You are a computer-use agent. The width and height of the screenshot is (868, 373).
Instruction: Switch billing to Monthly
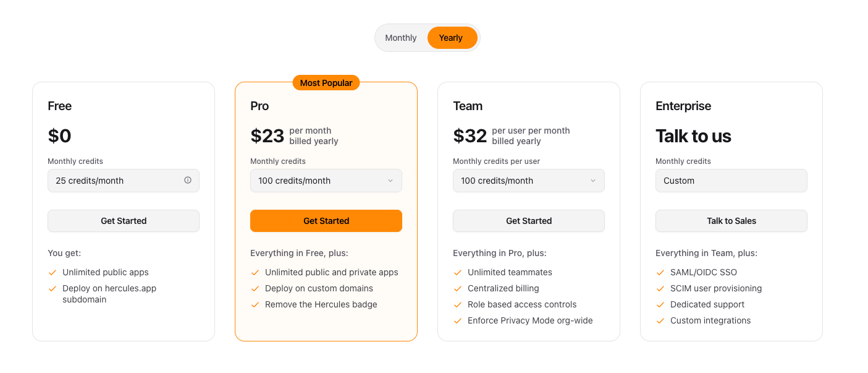[401, 38]
